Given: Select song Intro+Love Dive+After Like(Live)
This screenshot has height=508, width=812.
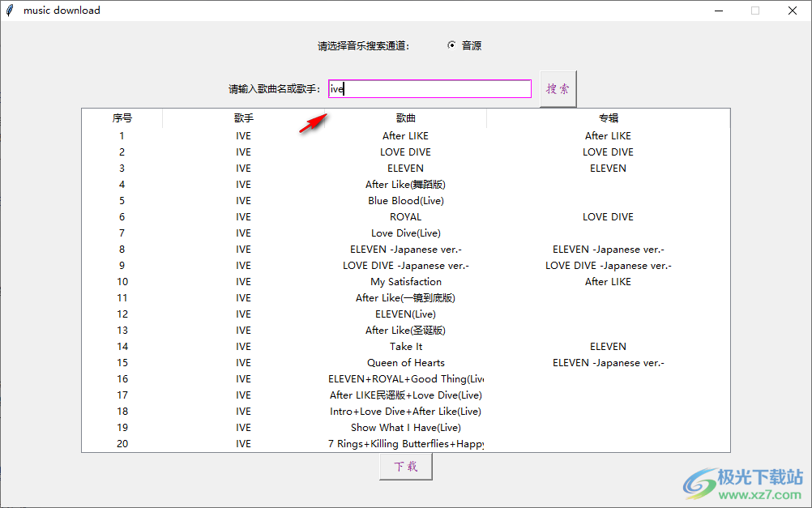Looking at the screenshot, I should tap(405, 412).
